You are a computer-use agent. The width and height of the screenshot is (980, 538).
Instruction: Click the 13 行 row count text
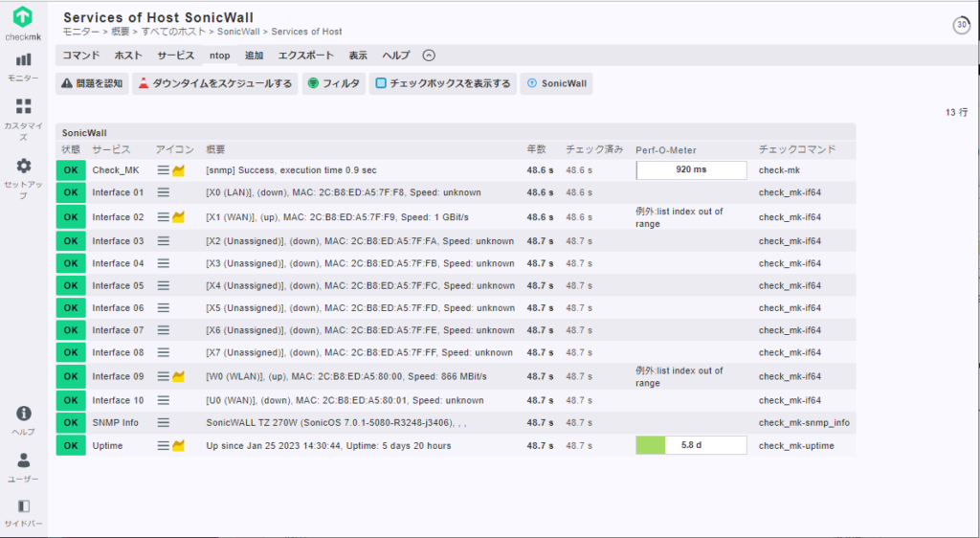[x=956, y=112]
